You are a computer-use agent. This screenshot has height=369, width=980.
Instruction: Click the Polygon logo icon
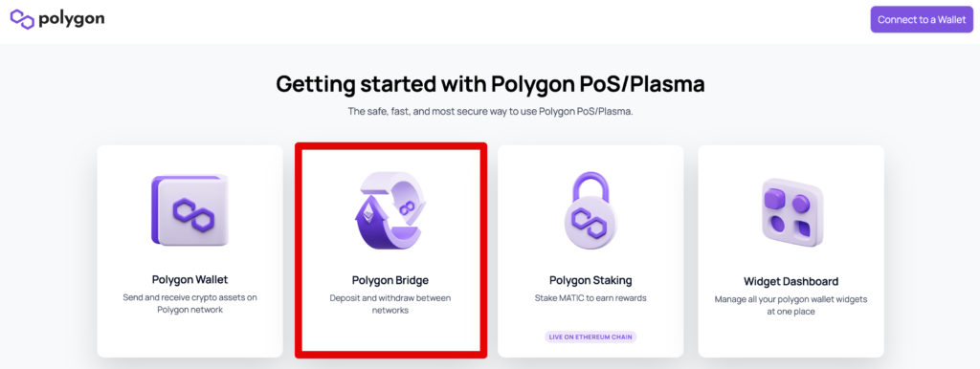click(22, 19)
